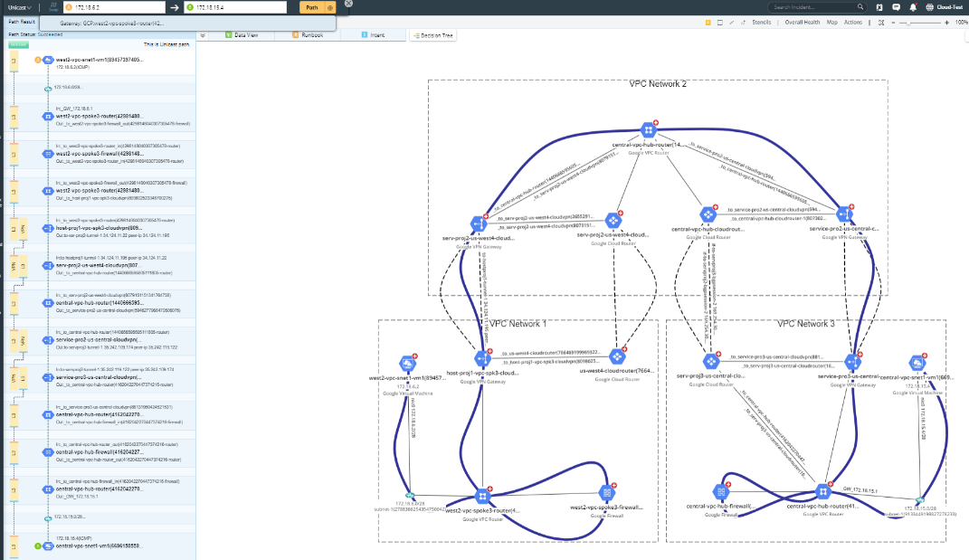Screen dimensions: 969x560
Task: Open the chat message icon in top bar
Action: (897, 7)
